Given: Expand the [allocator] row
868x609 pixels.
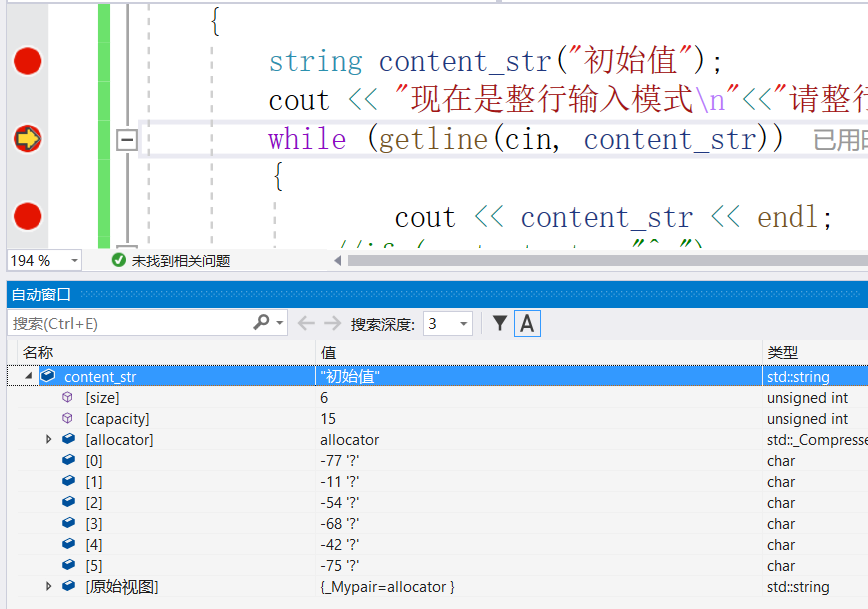Looking at the screenshot, I should coord(49,439).
